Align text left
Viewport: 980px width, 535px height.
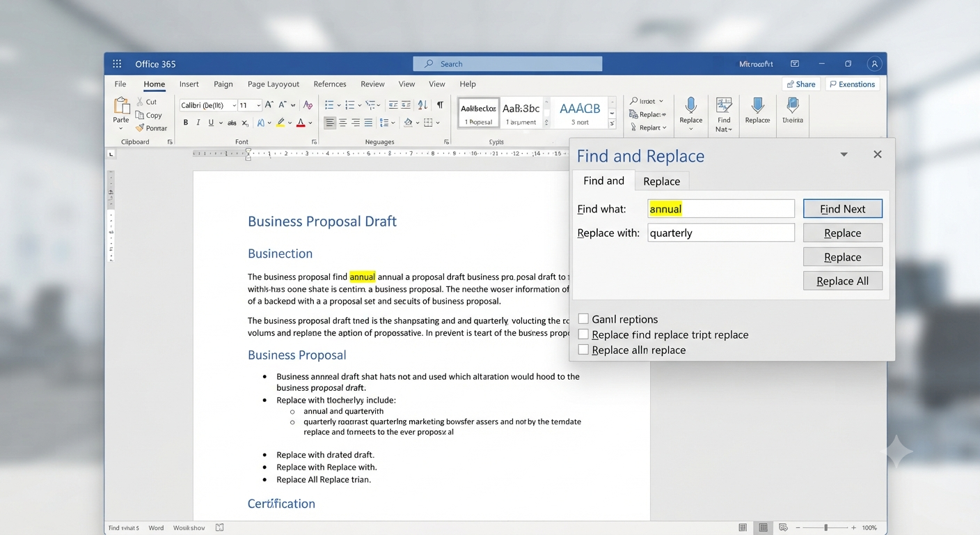click(x=330, y=123)
